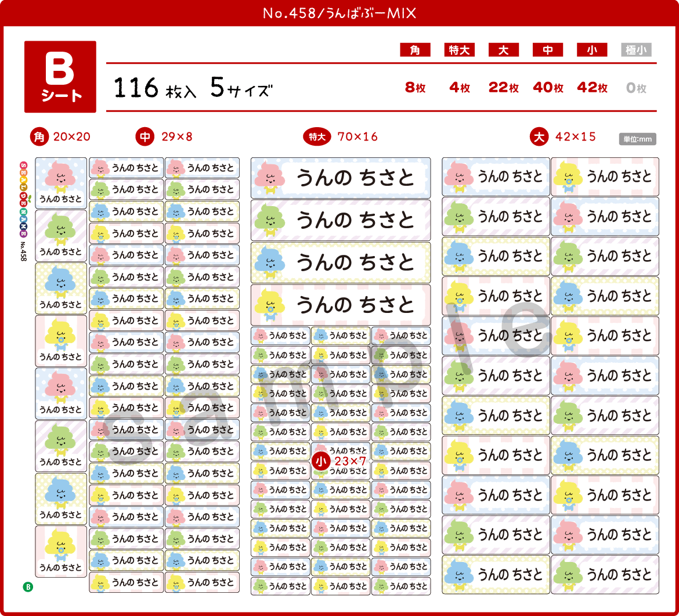The height and width of the screenshot is (616, 679).
Task: Click the 単位:mm grey label
Action: tap(637, 139)
